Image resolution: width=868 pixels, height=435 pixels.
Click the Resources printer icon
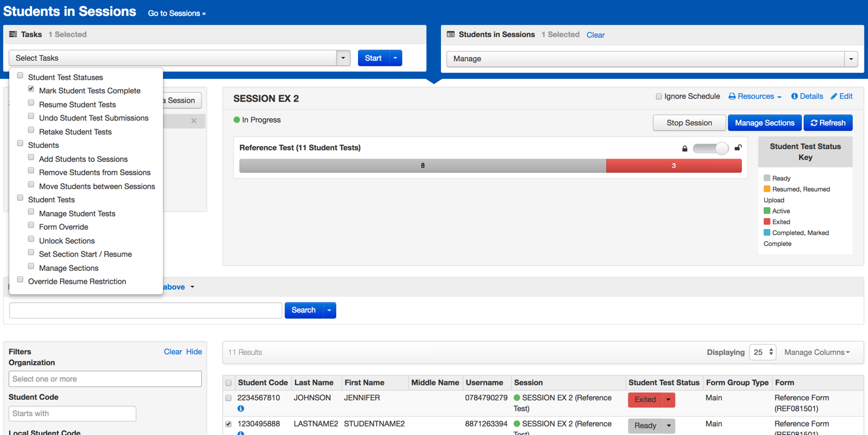point(732,96)
